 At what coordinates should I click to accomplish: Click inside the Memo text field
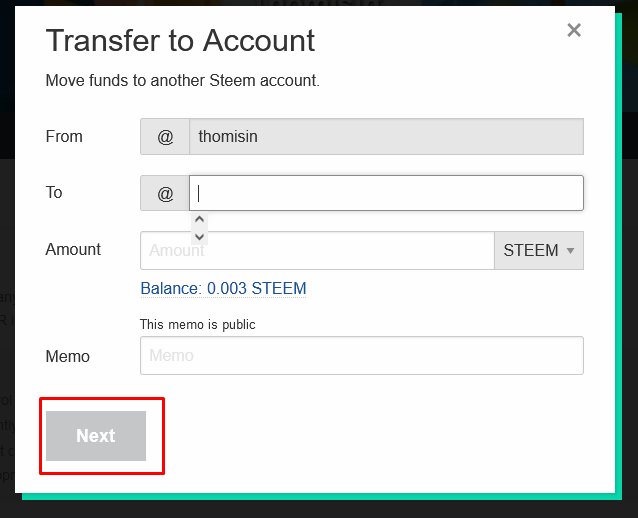362,355
